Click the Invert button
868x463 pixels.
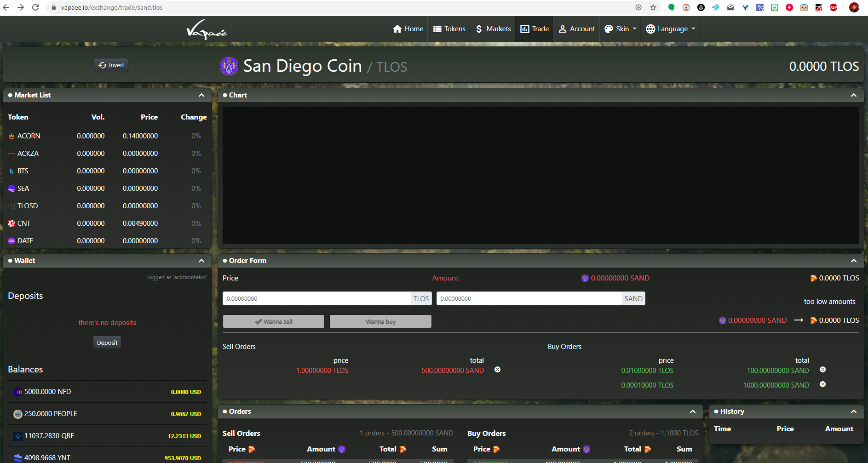pyautogui.click(x=111, y=65)
